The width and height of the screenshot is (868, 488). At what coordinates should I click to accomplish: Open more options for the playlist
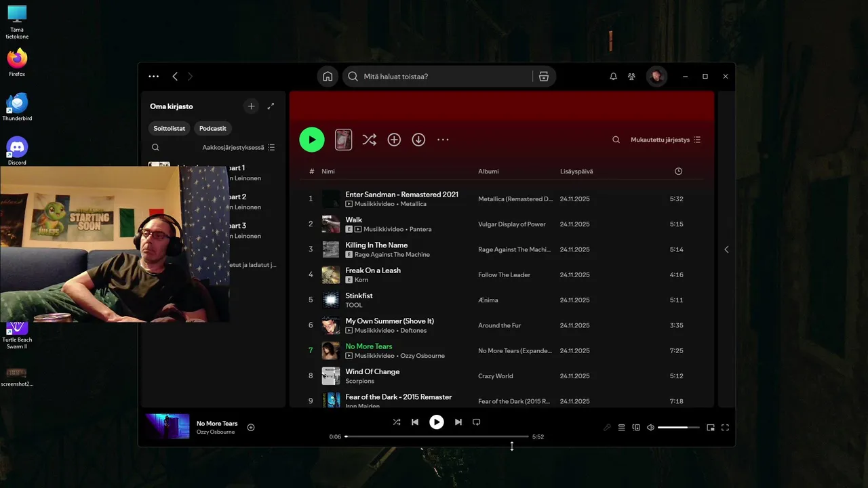(443, 140)
